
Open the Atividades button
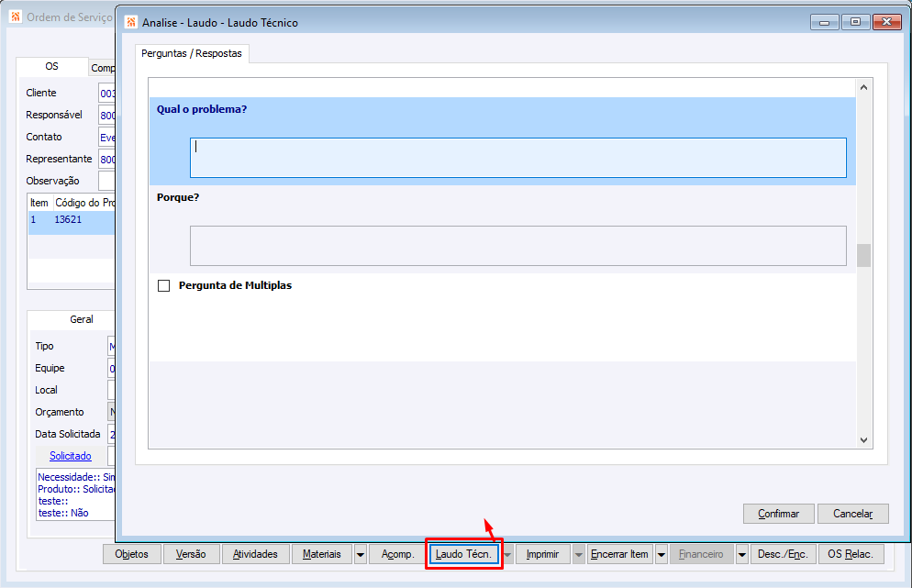click(x=255, y=554)
